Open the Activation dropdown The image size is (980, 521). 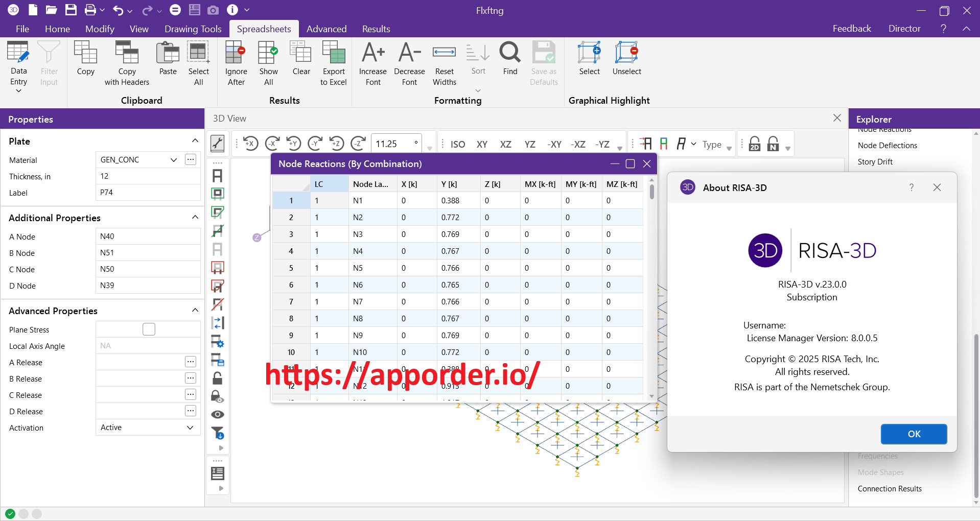(190, 428)
